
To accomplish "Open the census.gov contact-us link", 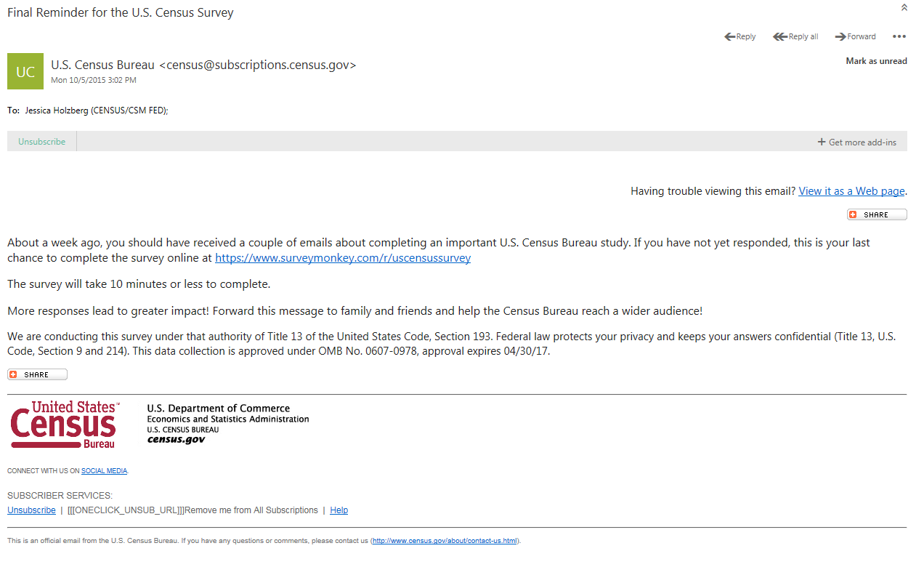I will point(445,541).
